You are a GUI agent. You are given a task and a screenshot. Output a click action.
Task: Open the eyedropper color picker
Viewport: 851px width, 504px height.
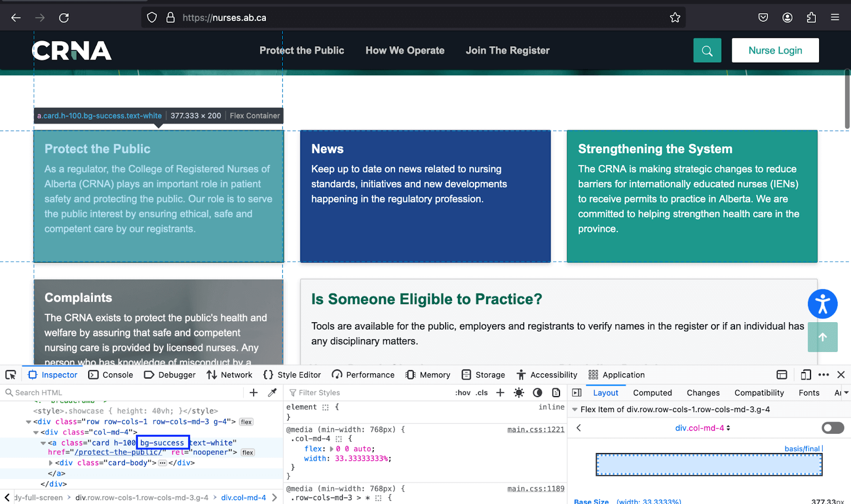point(272,392)
